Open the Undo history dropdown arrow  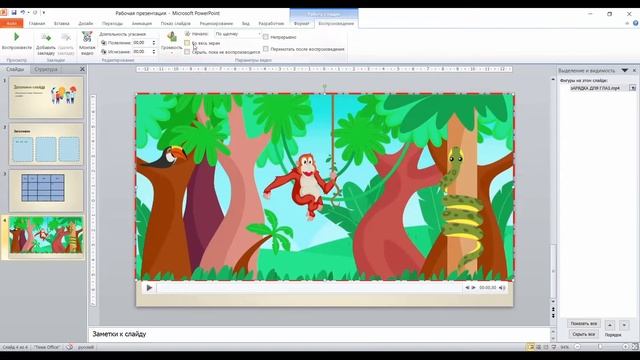28,13
